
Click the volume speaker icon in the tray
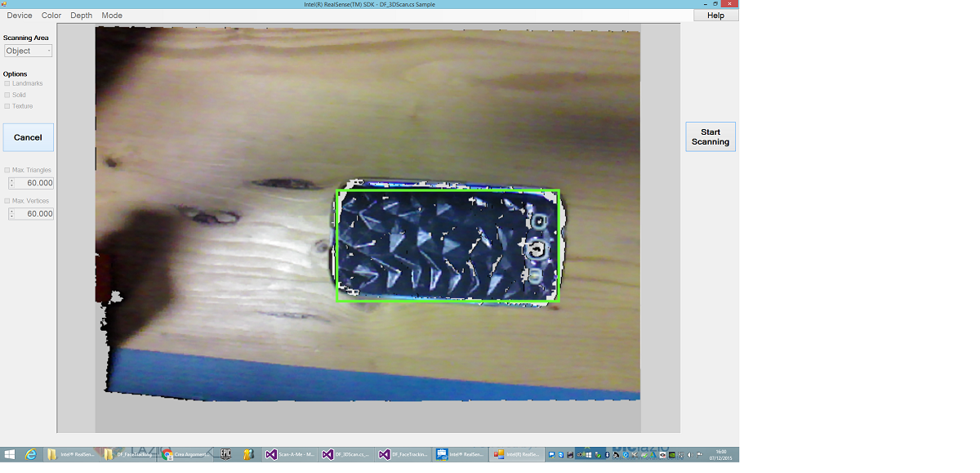click(x=688, y=454)
